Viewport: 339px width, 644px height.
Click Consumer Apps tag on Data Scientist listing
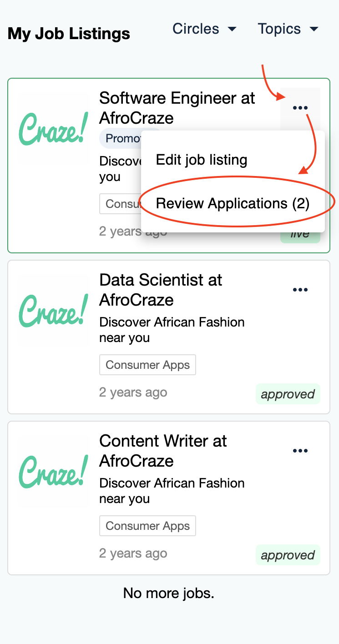[147, 365]
